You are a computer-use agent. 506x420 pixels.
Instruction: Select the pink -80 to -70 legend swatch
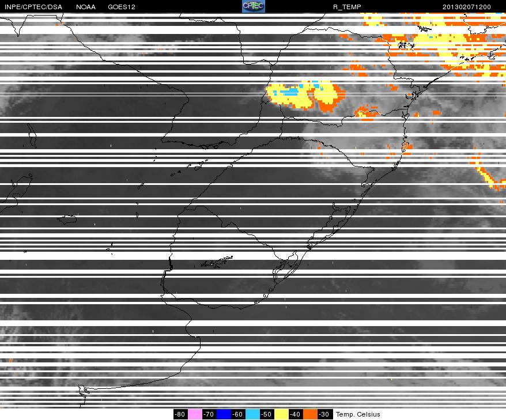(x=195, y=414)
